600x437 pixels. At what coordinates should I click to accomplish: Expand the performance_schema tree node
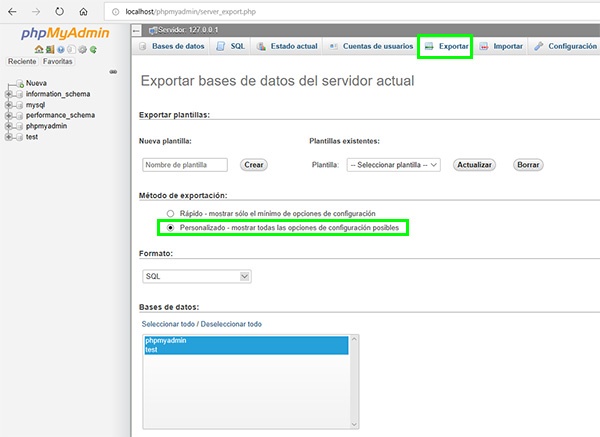(8, 116)
